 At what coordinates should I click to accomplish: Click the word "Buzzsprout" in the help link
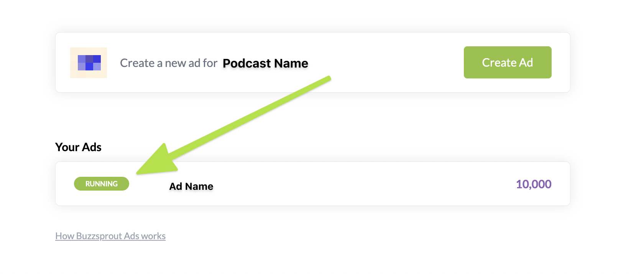[x=99, y=236]
